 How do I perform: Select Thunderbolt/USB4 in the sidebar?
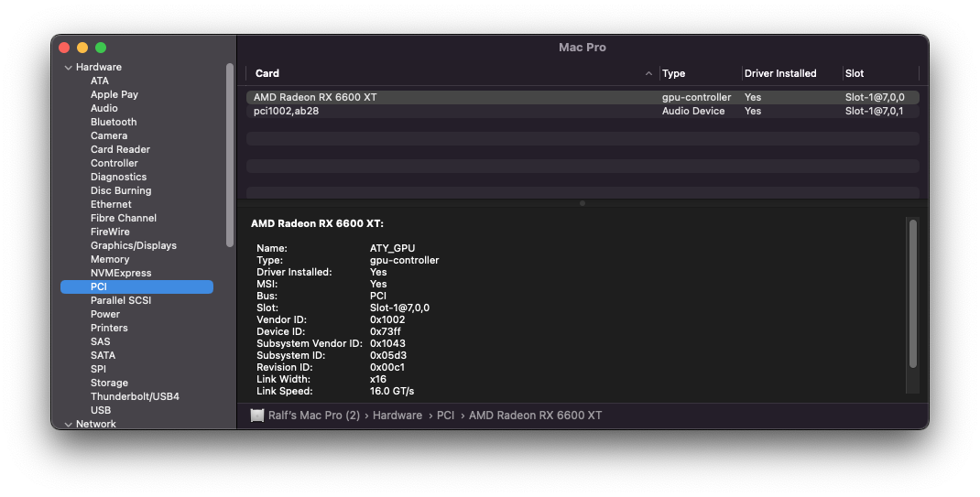tap(135, 396)
